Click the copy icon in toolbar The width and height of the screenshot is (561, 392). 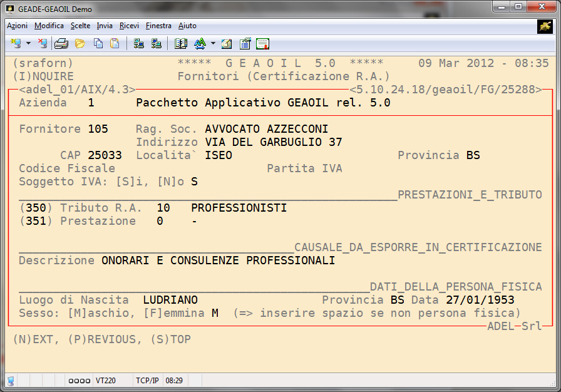[98, 43]
